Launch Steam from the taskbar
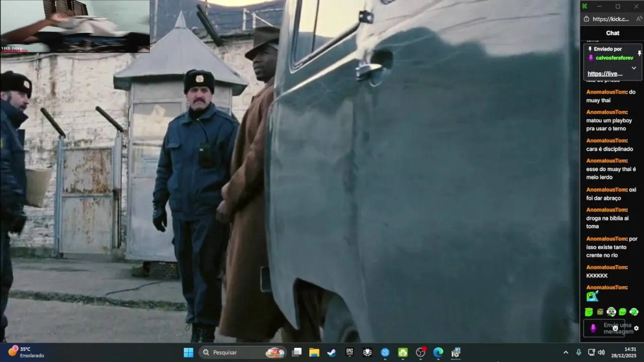The image size is (644, 362). (332, 352)
